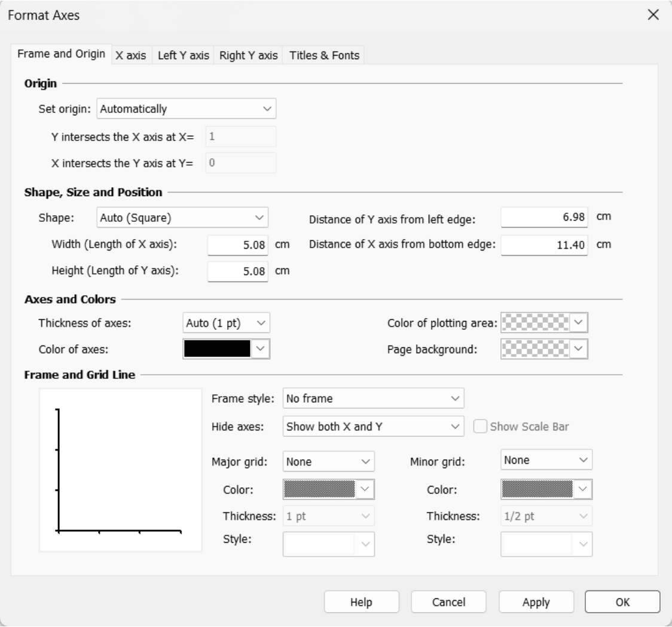672x627 pixels.
Task: Open the Thickness of axes dropdown
Action: 226,323
